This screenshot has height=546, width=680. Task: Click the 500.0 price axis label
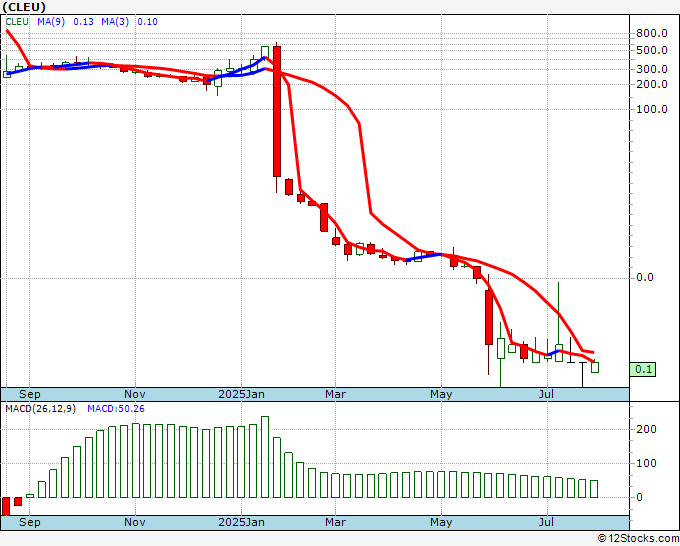click(x=652, y=50)
